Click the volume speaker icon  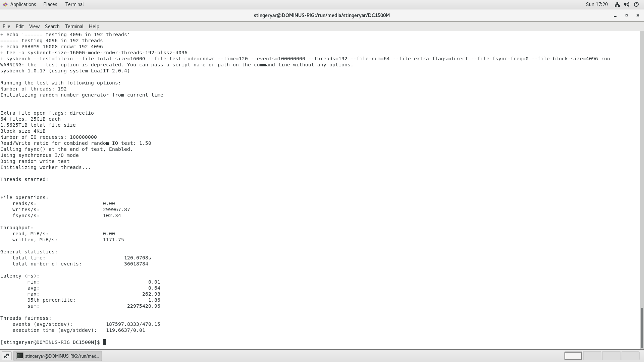tap(627, 4)
